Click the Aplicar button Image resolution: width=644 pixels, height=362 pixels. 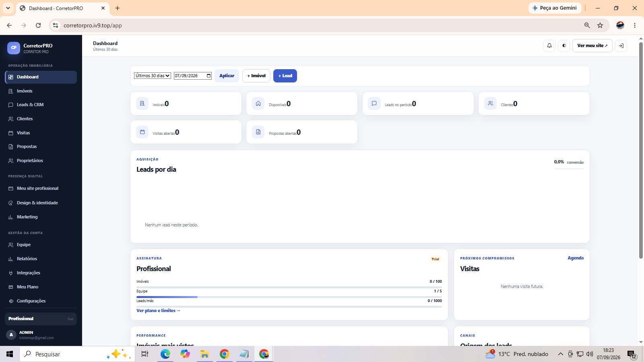point(227,76)
